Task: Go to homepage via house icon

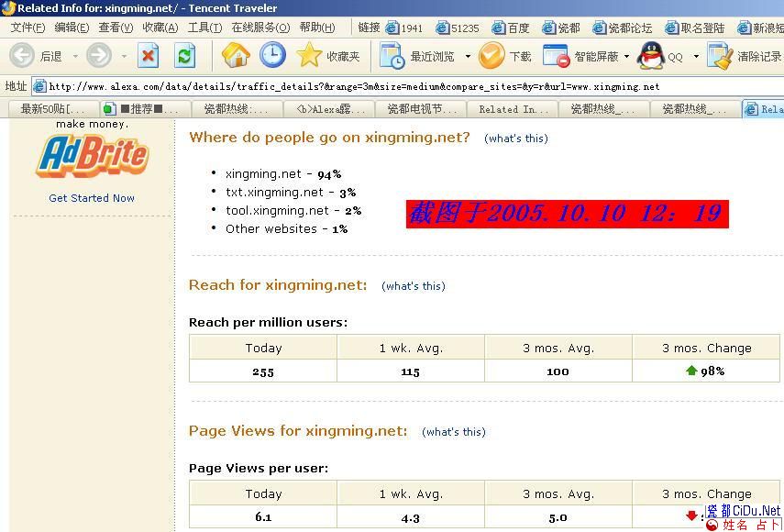Action: pyautogui.click(x=236, y=56)
